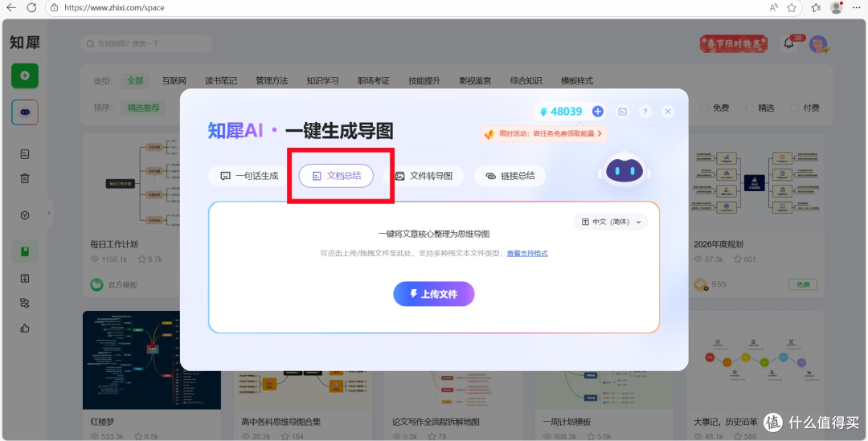Go back with the browser back arrow
The height and width of the screenshot is (441, 868).
[10, 8]
